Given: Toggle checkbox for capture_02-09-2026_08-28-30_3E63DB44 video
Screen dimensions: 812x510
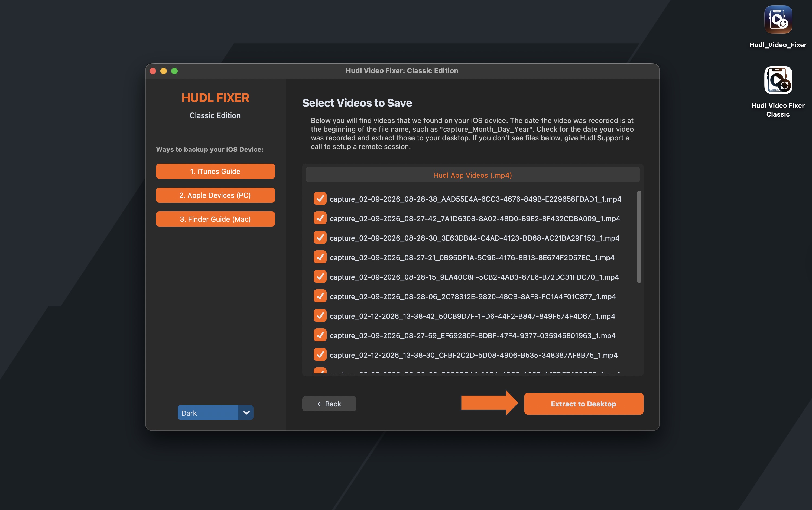Looking at the screenshot, I should [320, 238].
